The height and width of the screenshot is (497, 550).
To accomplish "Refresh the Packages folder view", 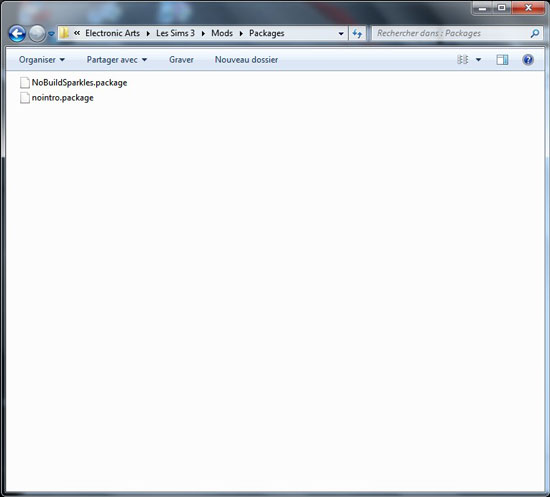I will (357, 34).
